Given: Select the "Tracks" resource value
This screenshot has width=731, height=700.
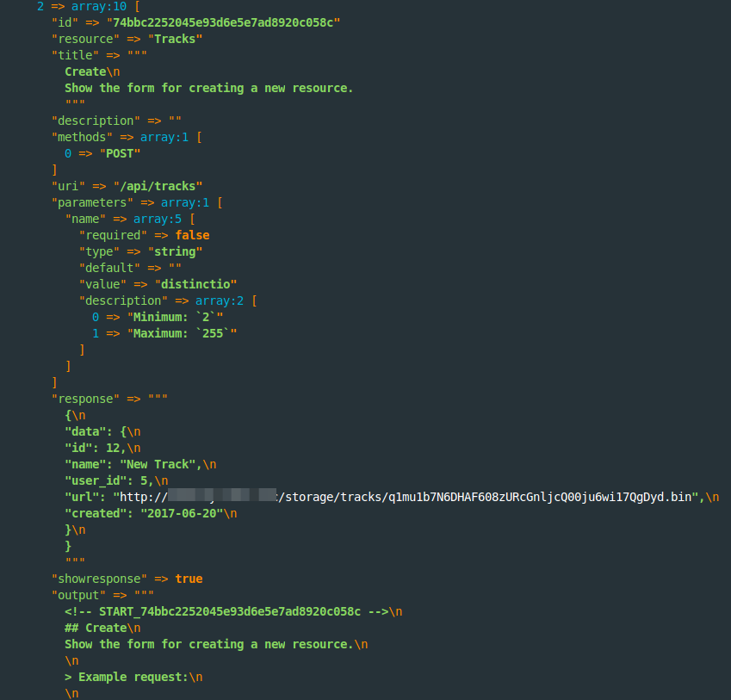Looking at the screenshot, I should [175, 39].
